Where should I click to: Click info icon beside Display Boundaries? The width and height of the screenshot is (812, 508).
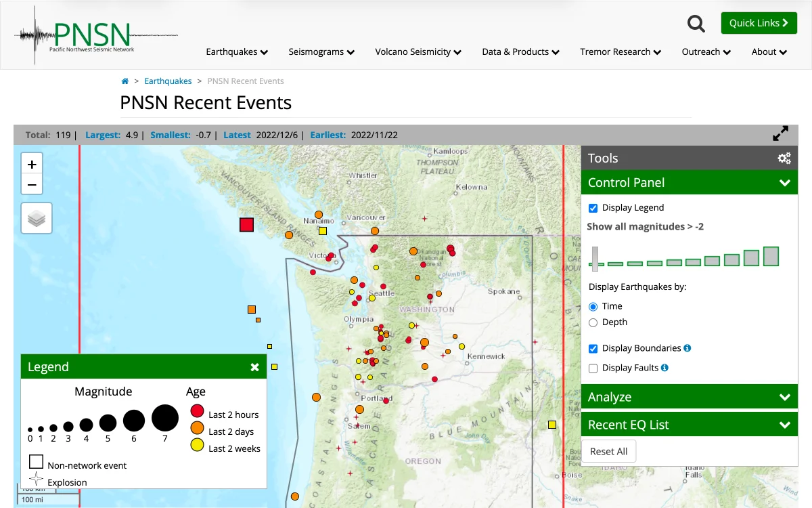coord(687,348)
